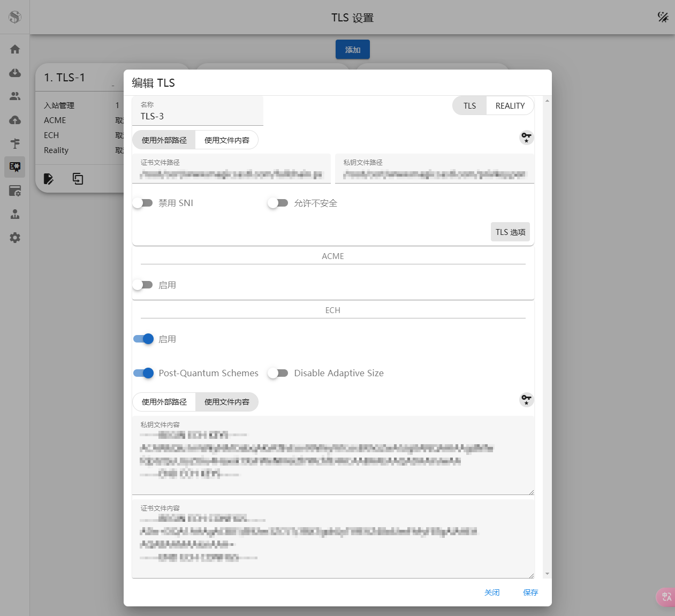Viewport: 675px width, 616px height.
Task: Open the clients people icon in sidebar
Action: coord(15,96)
